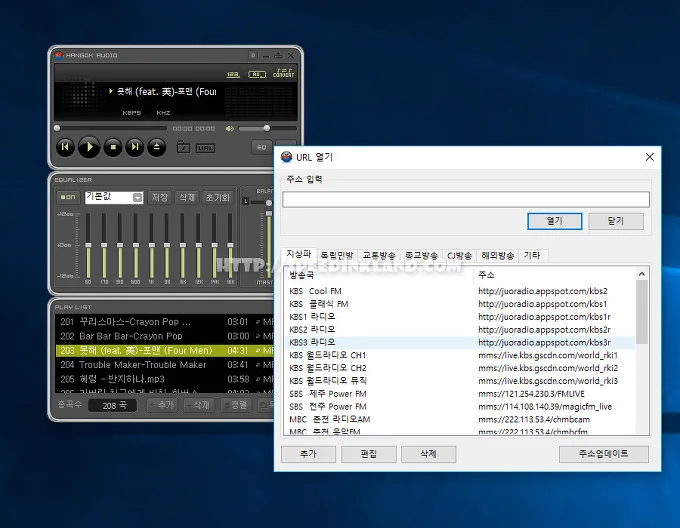680x528 pixels.
Task: Click the compact mode icon in player title bar
Action: (278, 55)
